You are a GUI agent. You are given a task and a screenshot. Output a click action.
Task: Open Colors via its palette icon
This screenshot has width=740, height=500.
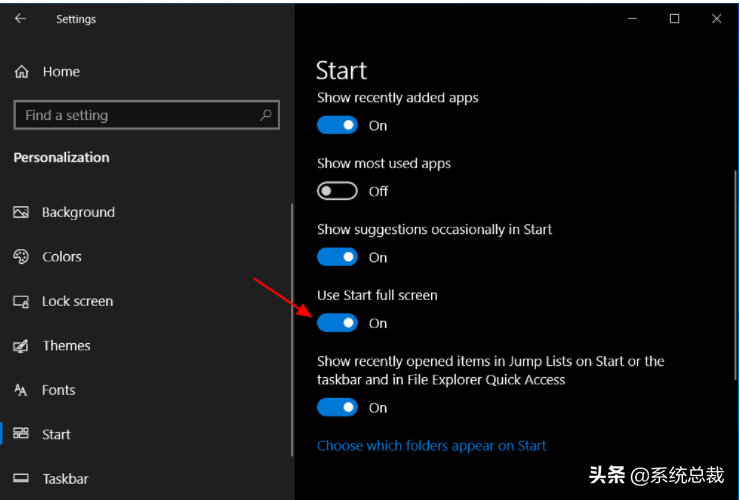[x=21, y=256]
